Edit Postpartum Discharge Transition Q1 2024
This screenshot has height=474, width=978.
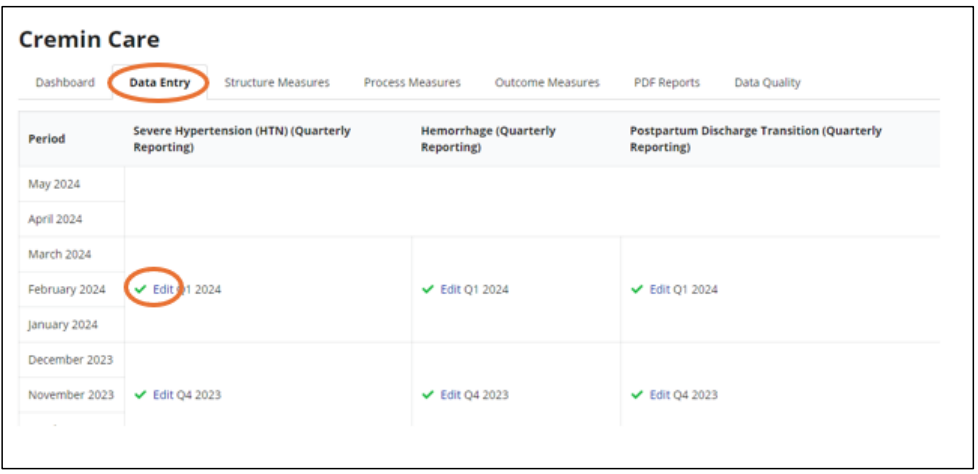pos(660,290)
